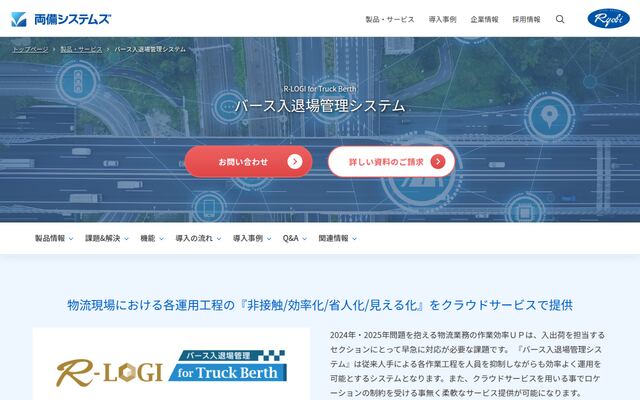The width and height of the screenshot is (640, 400).
Task: Click the R-LOGI for Truck Berth subtitle
Action: 320,89
